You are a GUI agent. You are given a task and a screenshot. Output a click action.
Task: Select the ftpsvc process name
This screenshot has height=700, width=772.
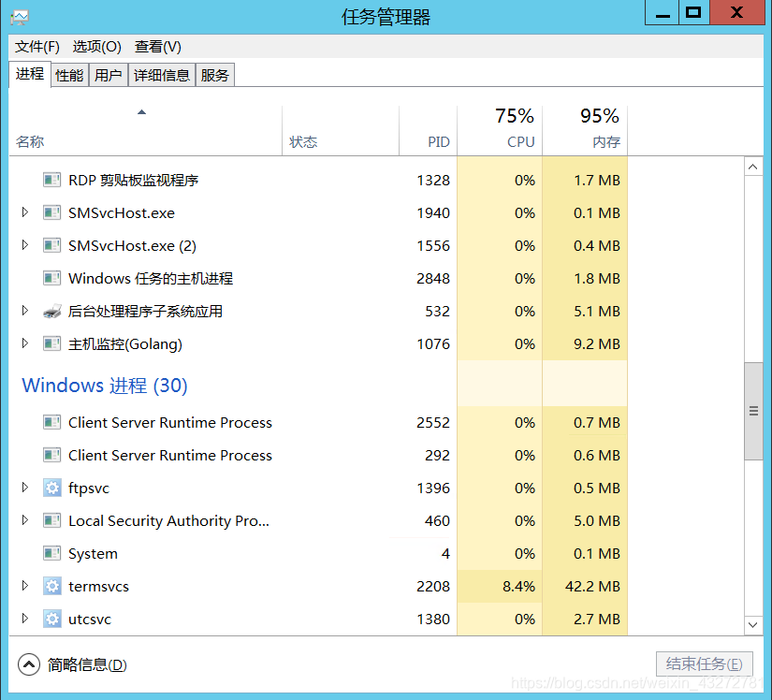coord(89,489)
